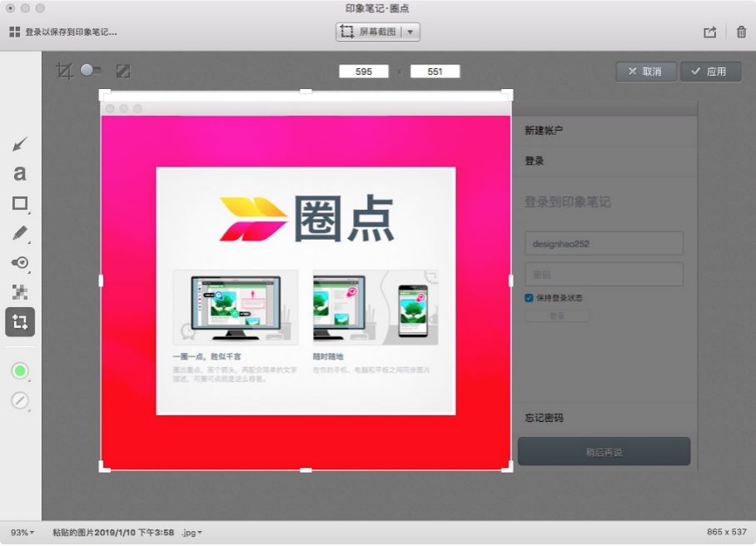Click the grid icon beside the 登录 prompt
The width and height of the screenshot is (756, 546).
pos(14,32)
